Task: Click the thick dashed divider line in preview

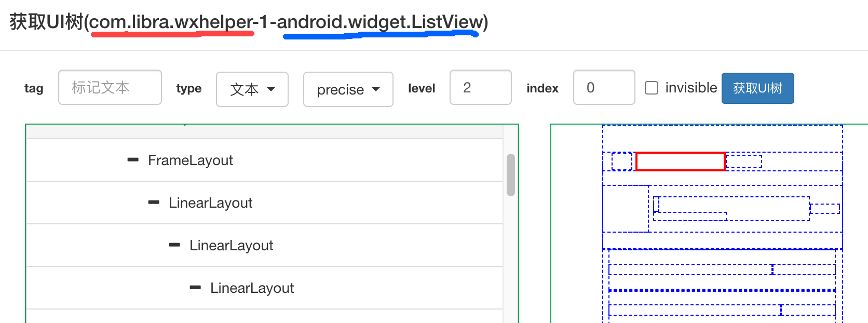Action: coord(722,290)
